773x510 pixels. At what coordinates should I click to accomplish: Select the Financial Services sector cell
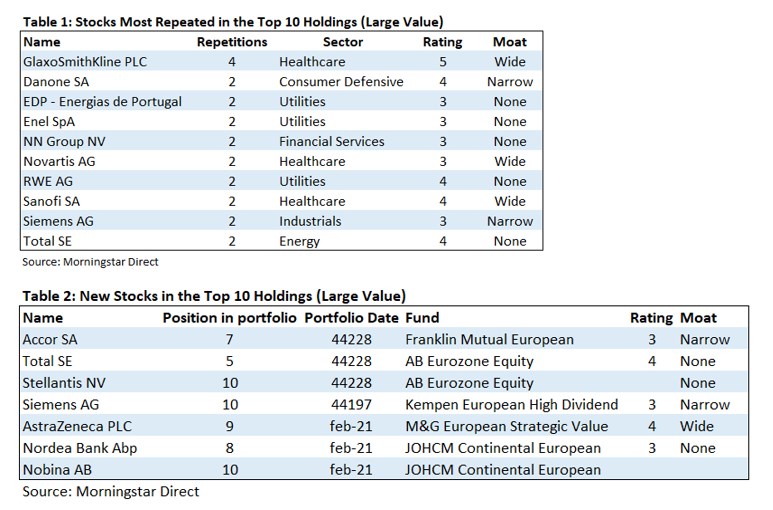(331, 142)
